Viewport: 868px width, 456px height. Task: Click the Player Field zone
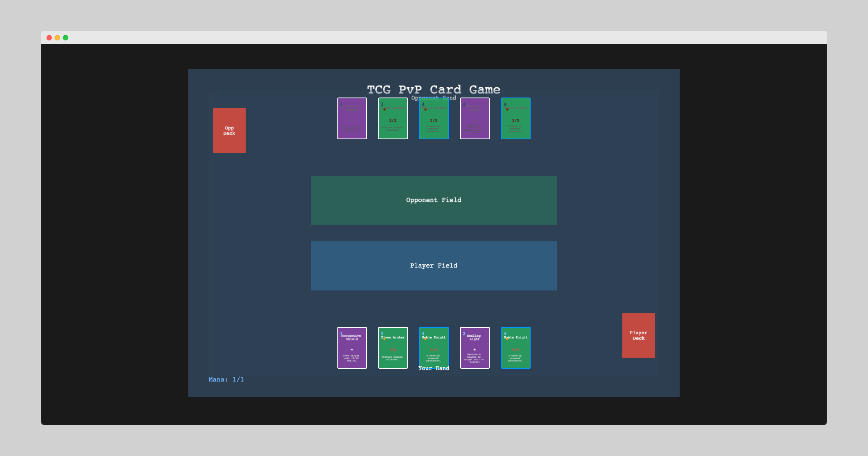pyautogui.click(x=434, y=265)
